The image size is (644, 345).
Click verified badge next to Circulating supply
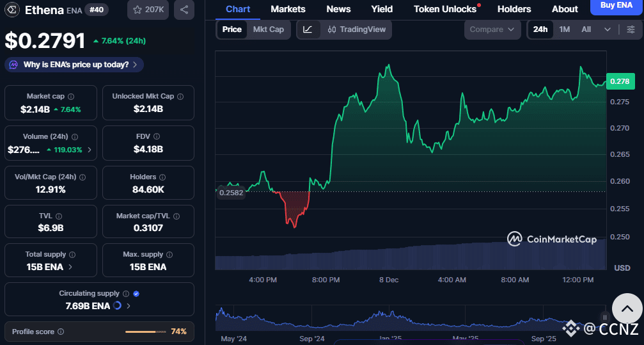click(136, 294)
